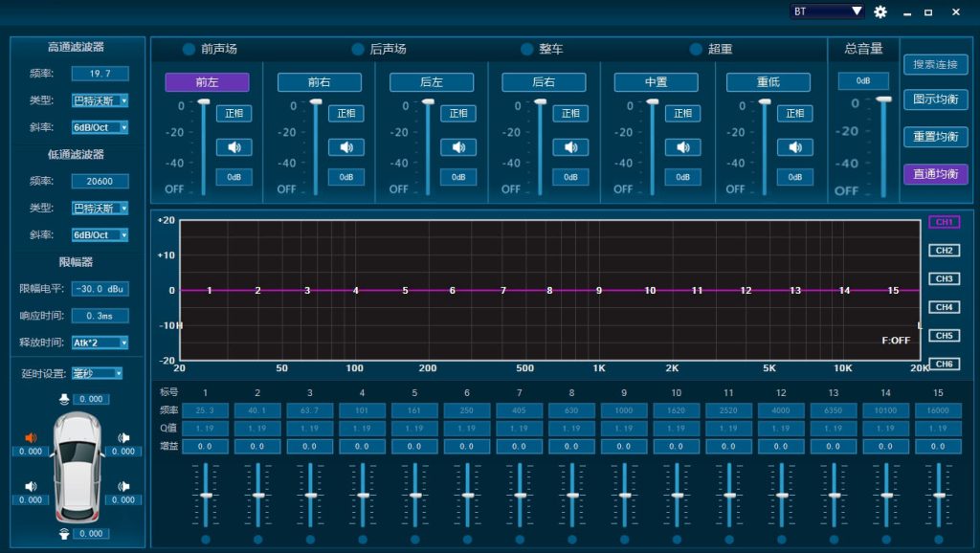Switch to the CH5 channel tab

point(944,336)
